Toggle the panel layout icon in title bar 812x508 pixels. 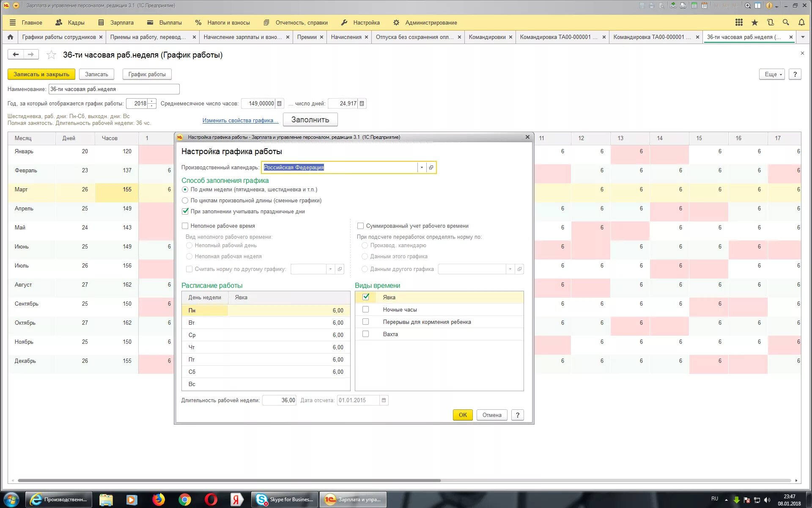(x=758, y=6)
